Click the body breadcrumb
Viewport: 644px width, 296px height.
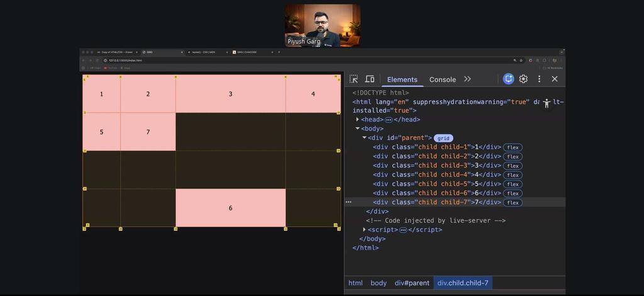click(x=378, y=283)
